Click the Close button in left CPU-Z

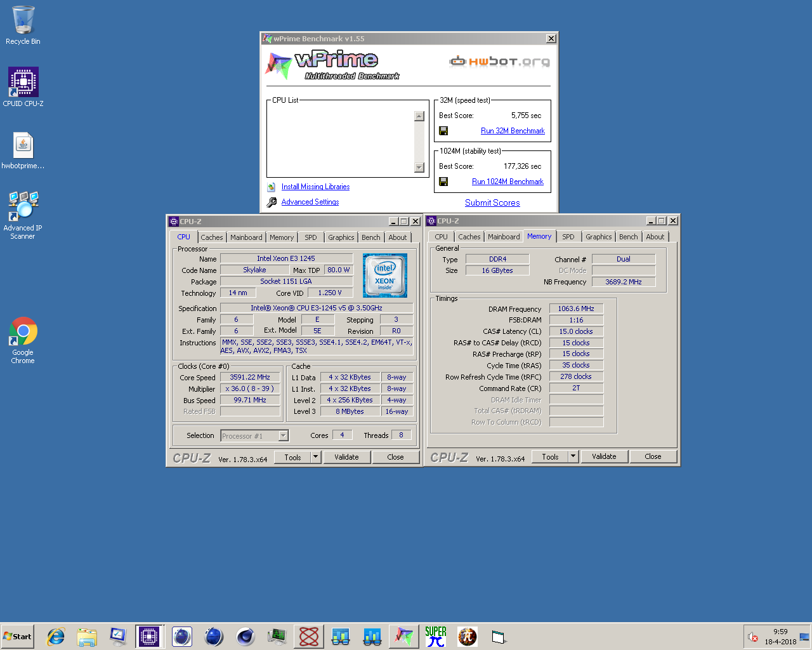point(395,457)
